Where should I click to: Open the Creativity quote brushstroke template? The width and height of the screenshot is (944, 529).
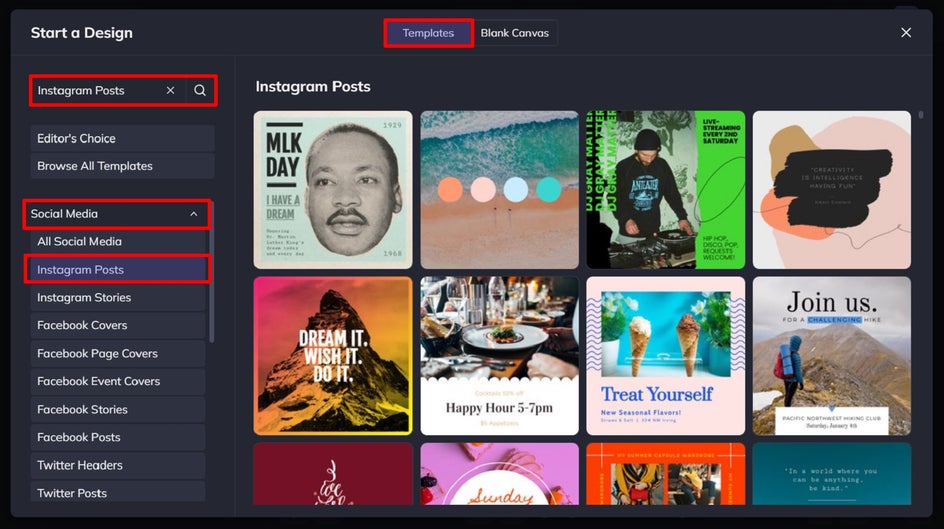click(831, 190)
